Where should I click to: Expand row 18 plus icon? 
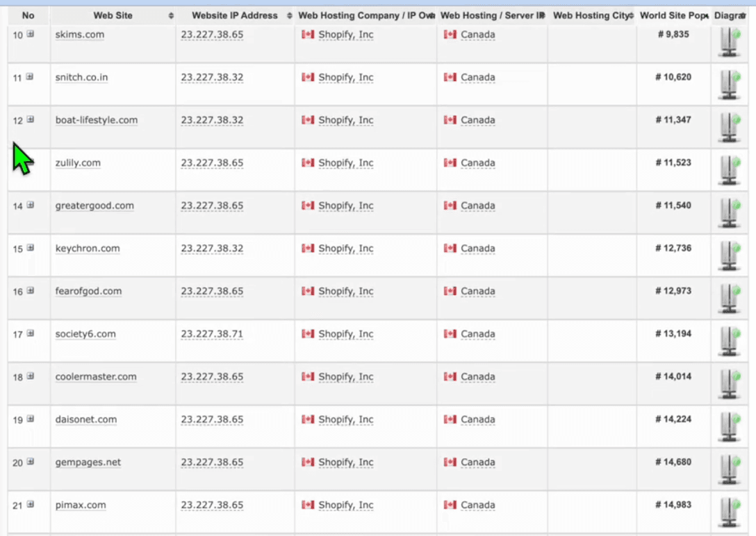click(30, 376)
